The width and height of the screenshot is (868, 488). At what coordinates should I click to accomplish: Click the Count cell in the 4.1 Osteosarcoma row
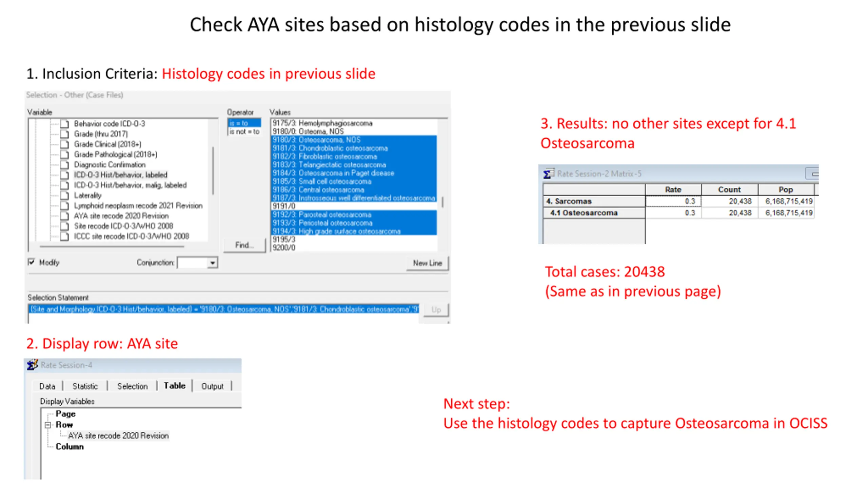coord(729,212)
